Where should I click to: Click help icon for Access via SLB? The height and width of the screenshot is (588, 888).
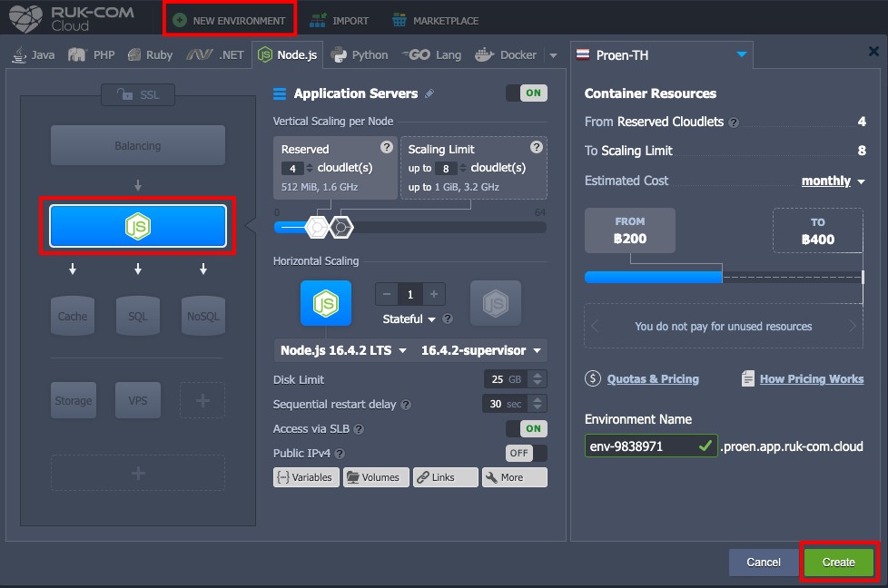point(359,429)
